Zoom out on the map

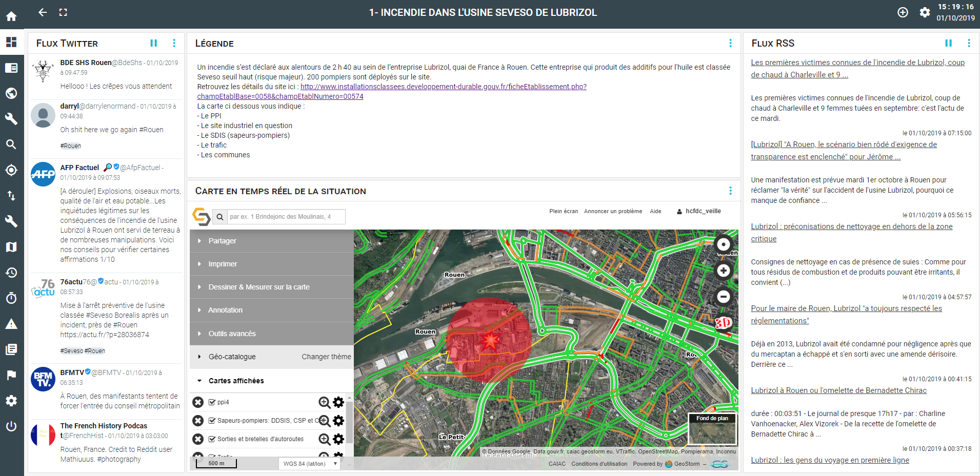[x=724, y=297]
